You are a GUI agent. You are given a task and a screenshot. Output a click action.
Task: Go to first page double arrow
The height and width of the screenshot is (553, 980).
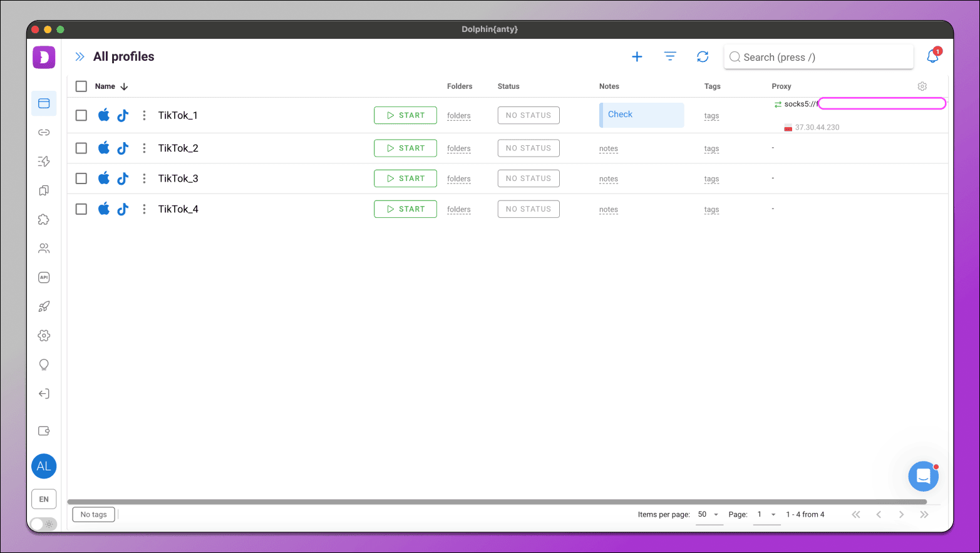pos(856,515)
